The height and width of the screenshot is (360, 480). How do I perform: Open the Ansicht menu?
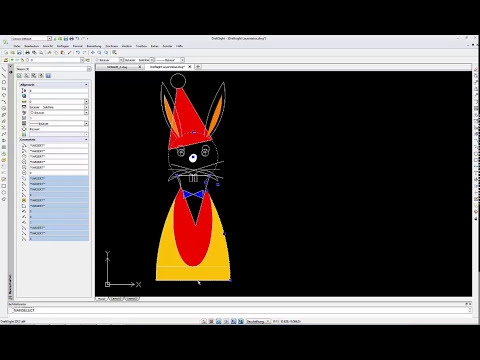pos(48,46)
